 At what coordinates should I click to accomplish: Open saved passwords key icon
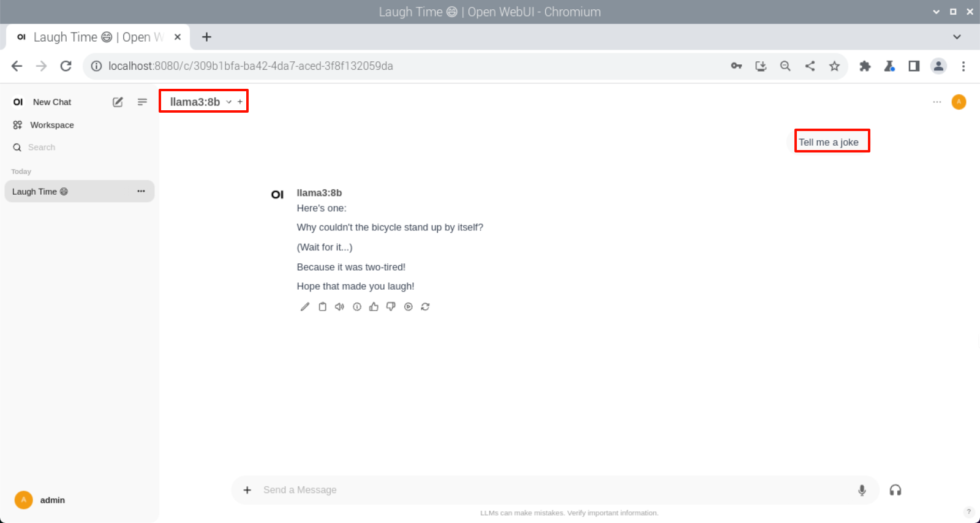(736, 66)
